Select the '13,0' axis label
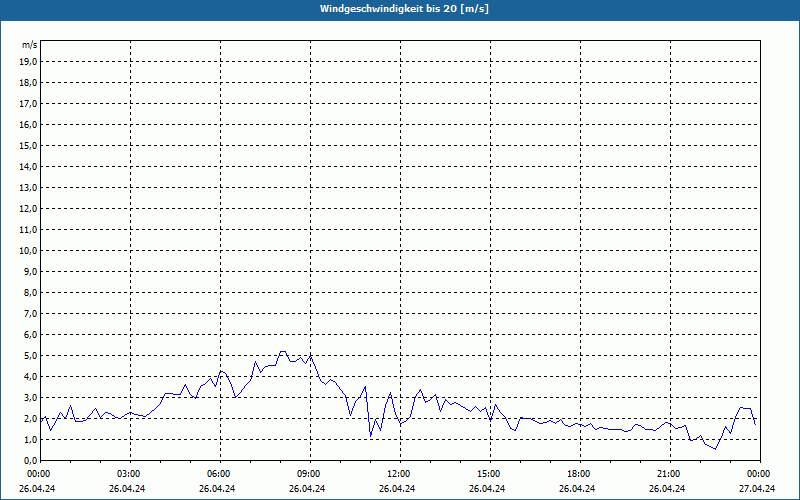The height and width of the screenshot is (500, 800). (28, 187)
